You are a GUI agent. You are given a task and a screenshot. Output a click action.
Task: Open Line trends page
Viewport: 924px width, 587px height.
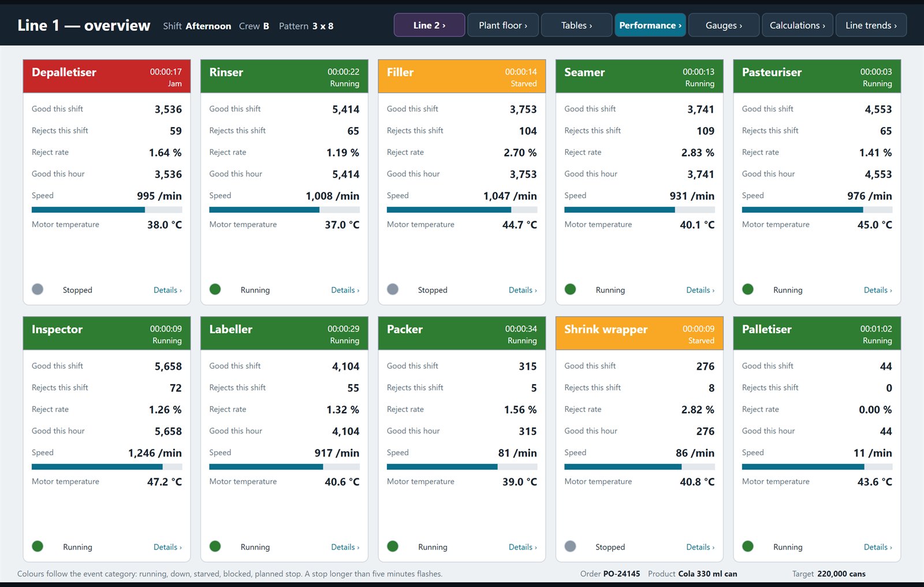click(871, 25)
